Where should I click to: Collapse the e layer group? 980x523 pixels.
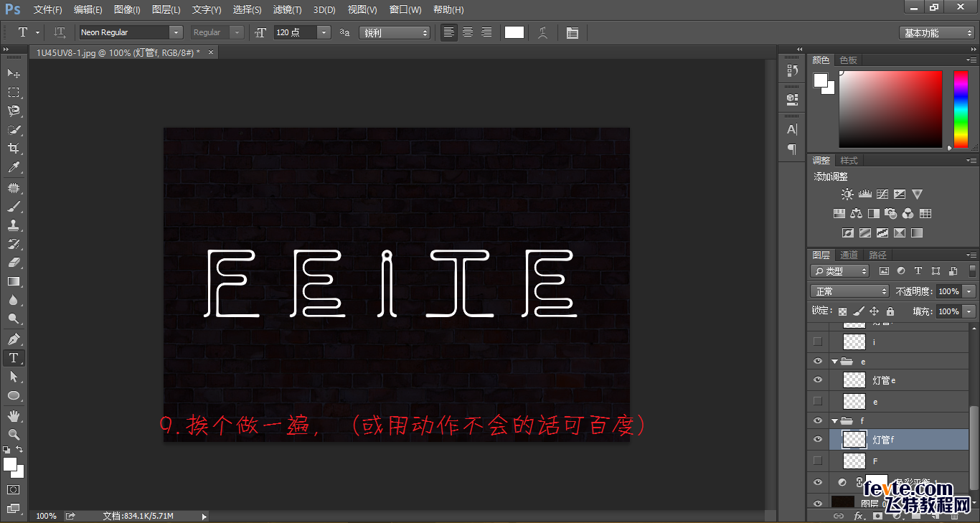click(835, 362)
